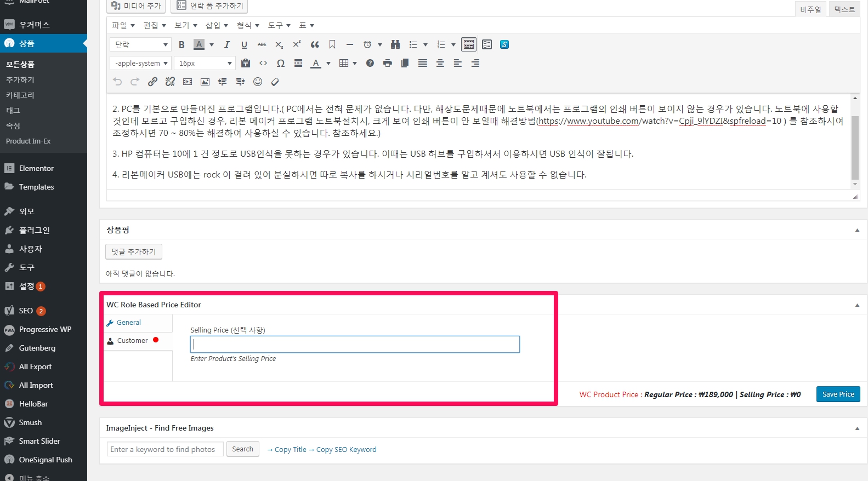Viewport: 868px width, 481px height.
Task: Click the superscript icon
Action: click(x=297, y=45)
